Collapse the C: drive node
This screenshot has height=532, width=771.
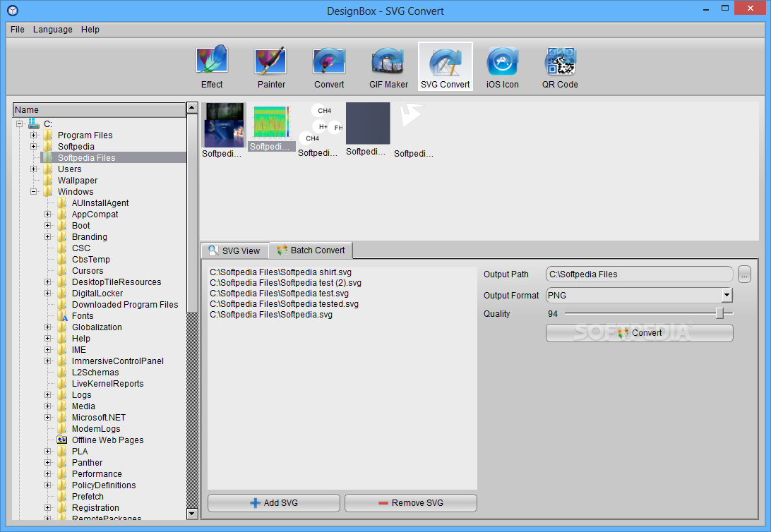pos(19,123)
